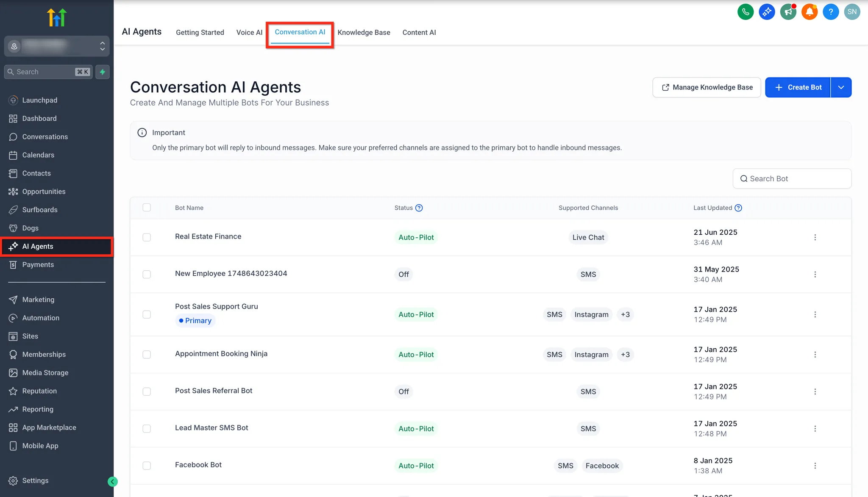Switch to the Knowledge Base tab
Screen dimensions: 868x497
(x=364, y=33)
